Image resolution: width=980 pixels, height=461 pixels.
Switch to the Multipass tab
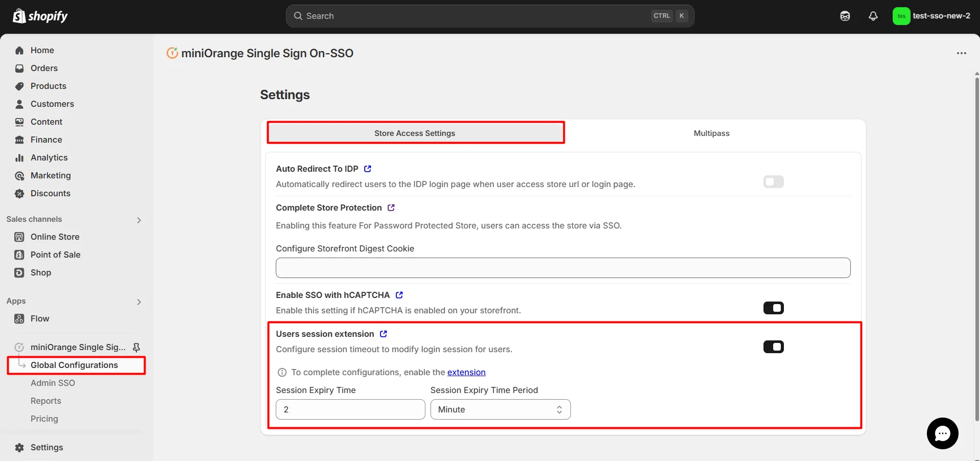point(711,133)
